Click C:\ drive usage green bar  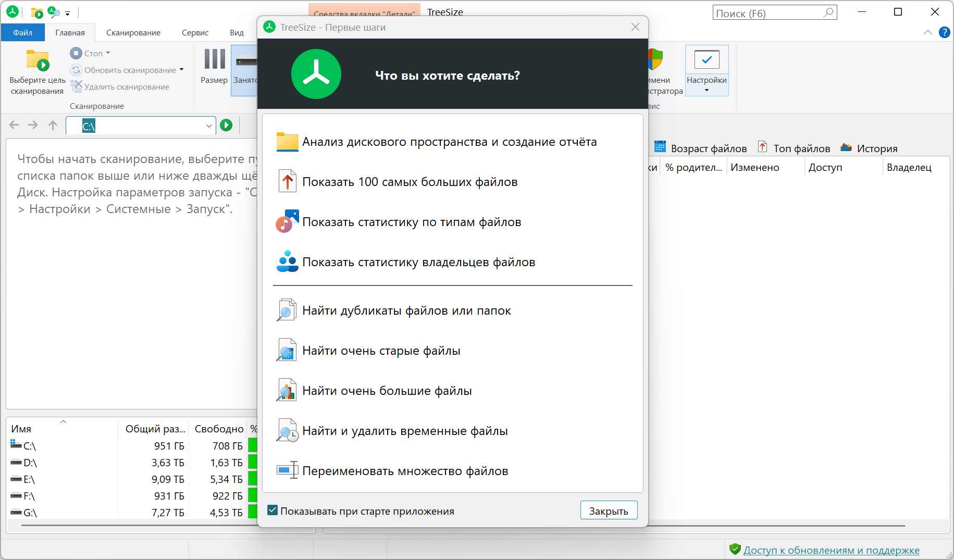[x=253, y=446]
